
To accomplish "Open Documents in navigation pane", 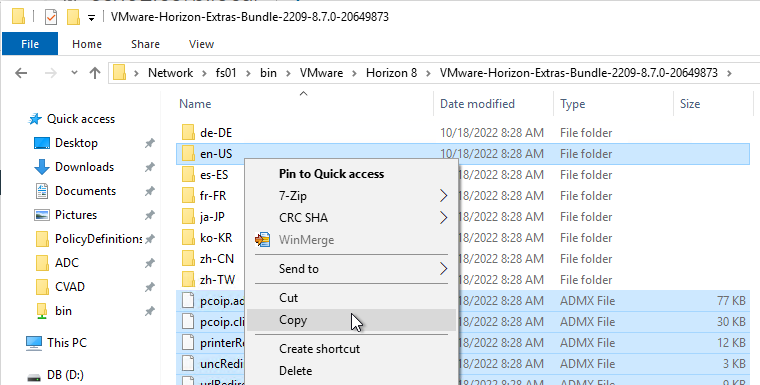I will tap(85, 191).
